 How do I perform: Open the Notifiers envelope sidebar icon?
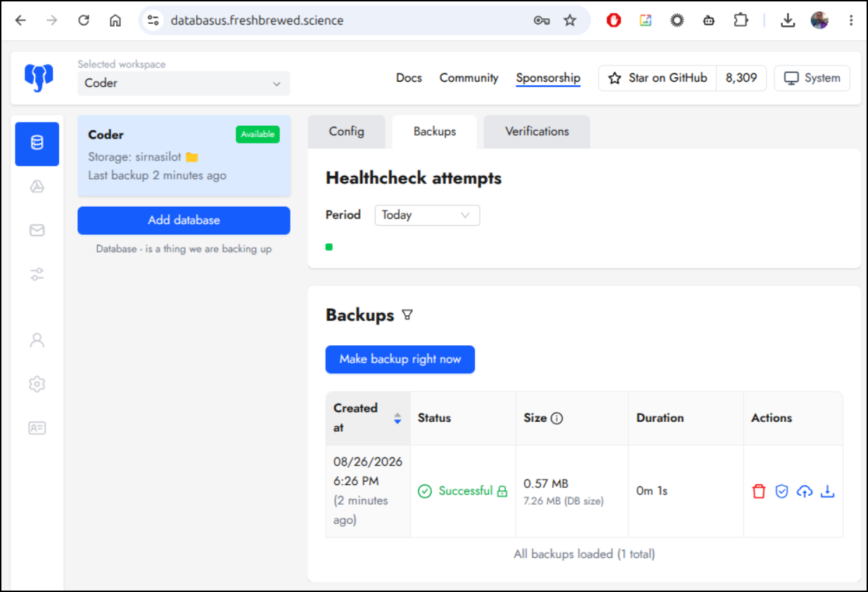(x=37, y=231)
